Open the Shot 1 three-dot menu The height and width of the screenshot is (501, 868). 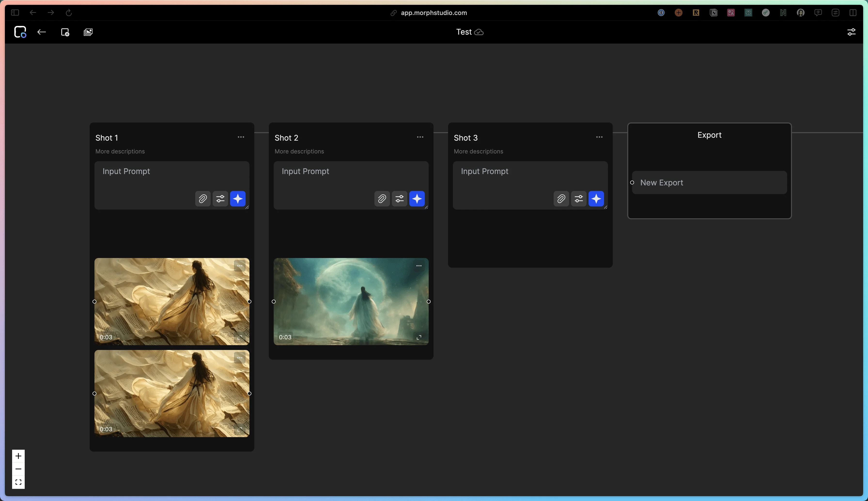tap(241, 137)
